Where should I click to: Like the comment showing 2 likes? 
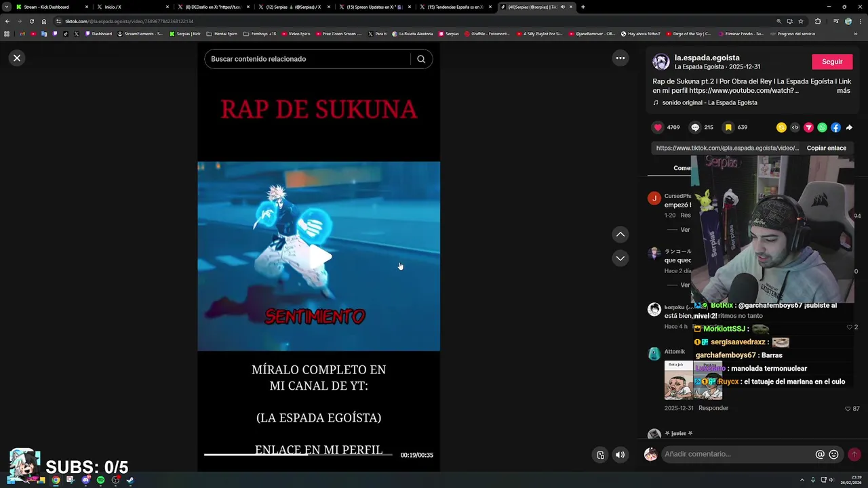(x=849, y=327)
